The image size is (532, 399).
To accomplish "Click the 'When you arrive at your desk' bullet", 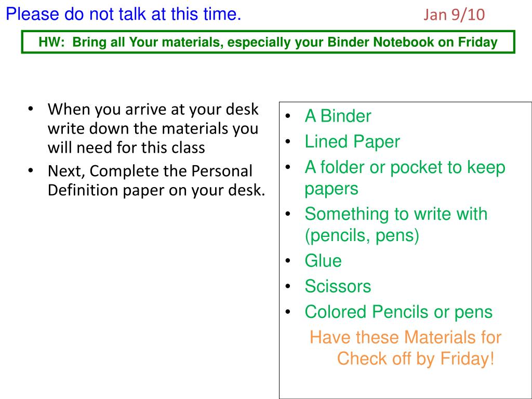I will [x=153, y=110].
